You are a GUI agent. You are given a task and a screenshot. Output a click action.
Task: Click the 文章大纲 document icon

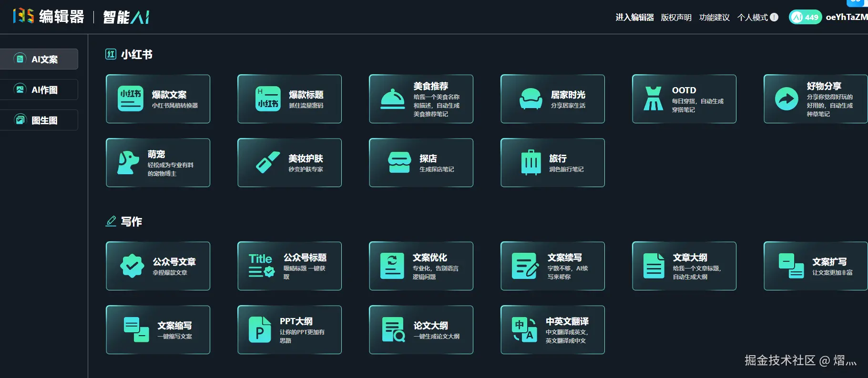pyautogui.click(x=654, y=266)
